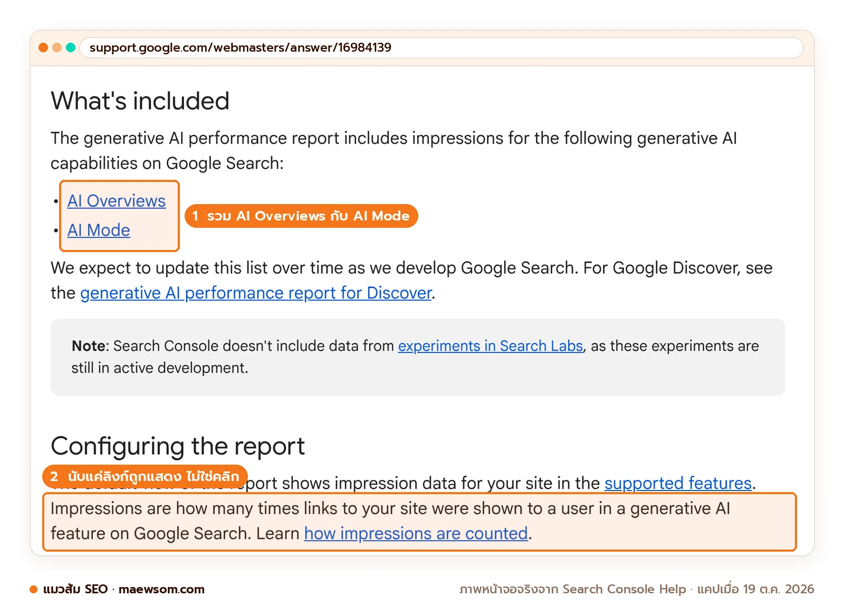Image resolution: width=844 pixels, height=616 pixels.
Task: Click the orange window close dot
Action: click(x=43, y=47)
